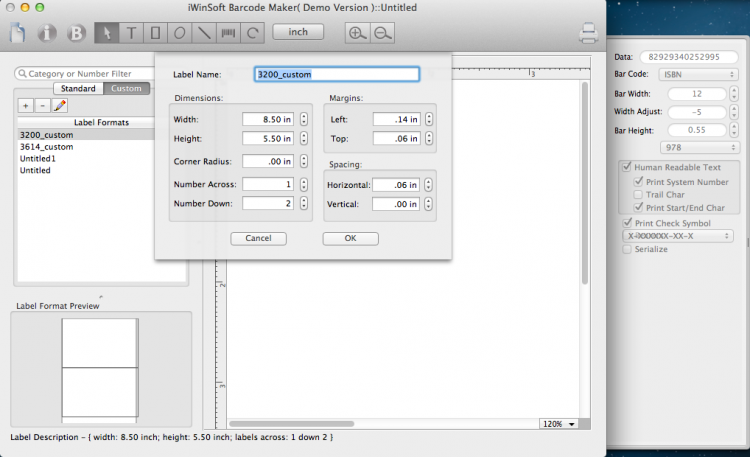Adjust the Number Down stepper

(x=304, y=203)
